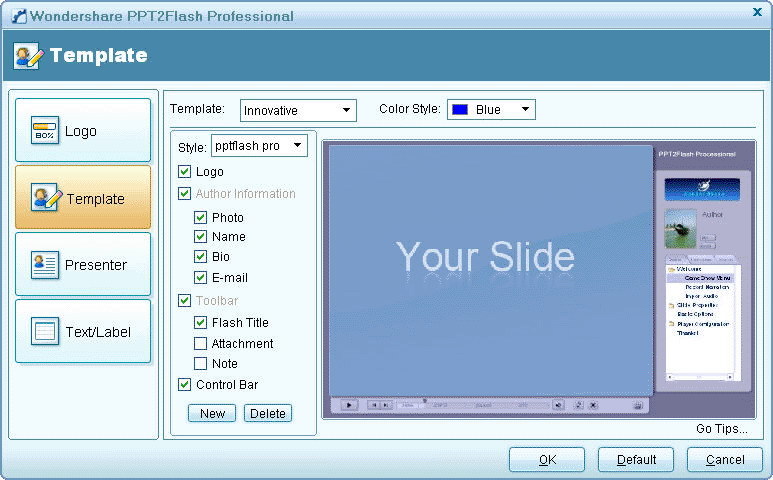
Task: Open the Style dropdown showing pptflash pro
Action: [x=259, y=146]
